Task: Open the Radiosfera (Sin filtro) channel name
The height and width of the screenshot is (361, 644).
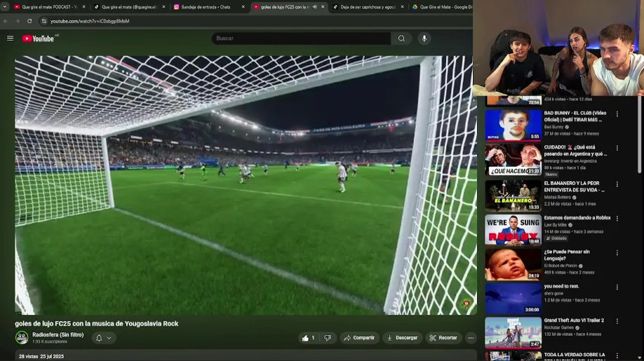Action: tap(58, 334)
